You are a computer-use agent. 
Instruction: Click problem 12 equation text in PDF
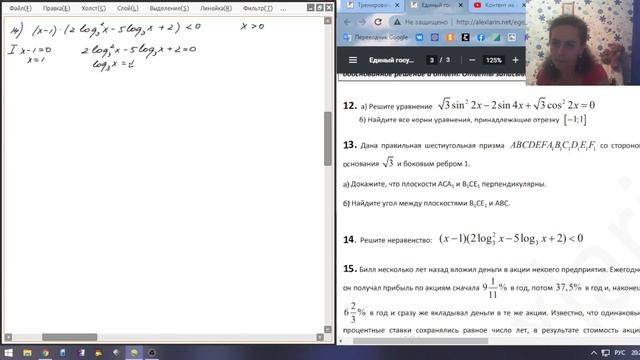pos(516,105)
